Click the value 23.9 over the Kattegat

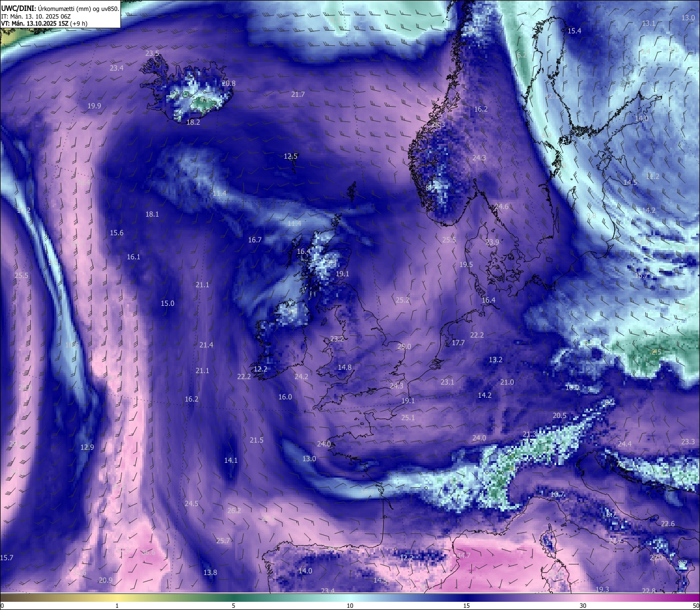click(492, 242)
